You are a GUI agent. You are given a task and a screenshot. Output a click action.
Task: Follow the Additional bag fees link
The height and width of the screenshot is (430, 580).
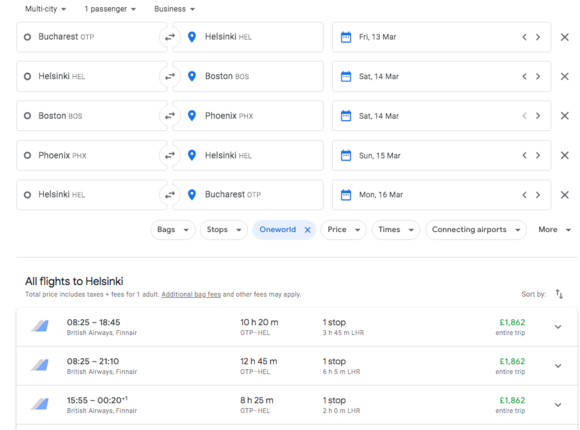[191, 295]
